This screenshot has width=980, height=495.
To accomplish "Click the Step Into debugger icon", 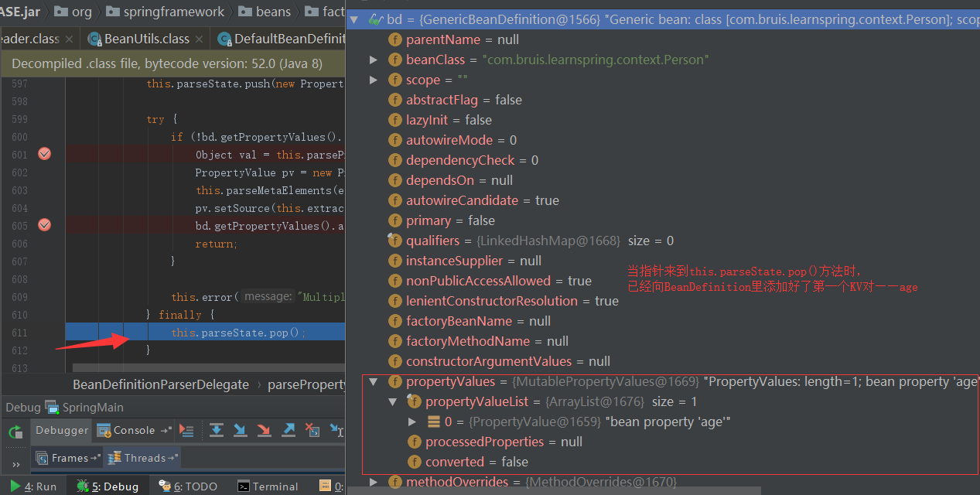I will point(241,430).
